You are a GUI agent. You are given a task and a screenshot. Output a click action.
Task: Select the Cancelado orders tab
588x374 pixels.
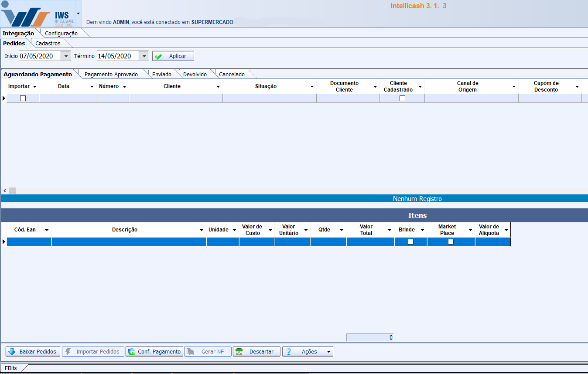232,75
